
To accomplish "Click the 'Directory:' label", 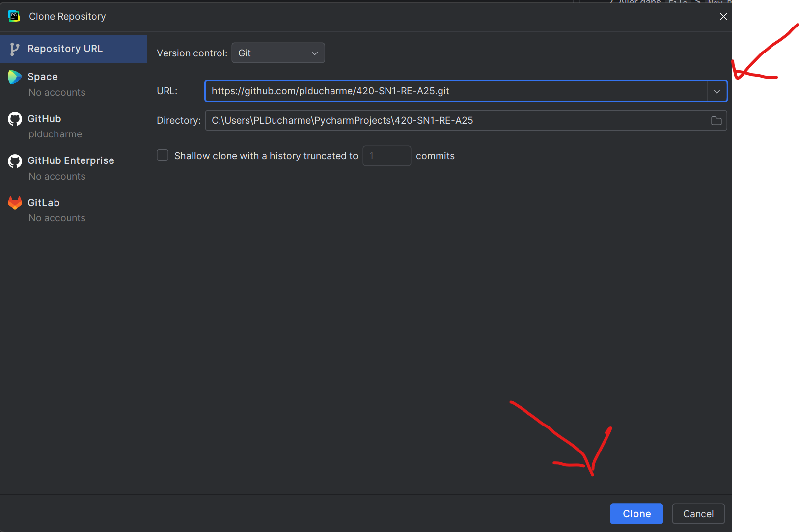I will 179,120.
